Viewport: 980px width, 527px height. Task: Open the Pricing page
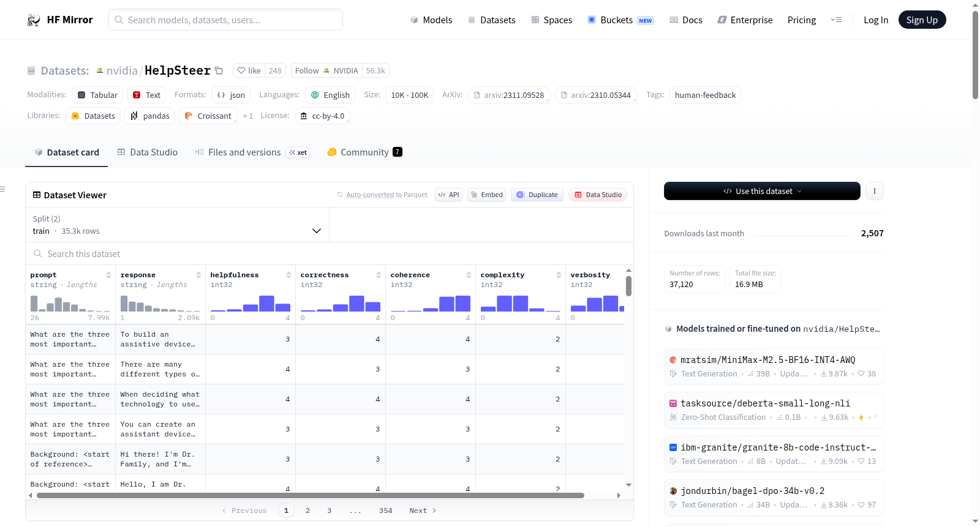coord(802,20)
